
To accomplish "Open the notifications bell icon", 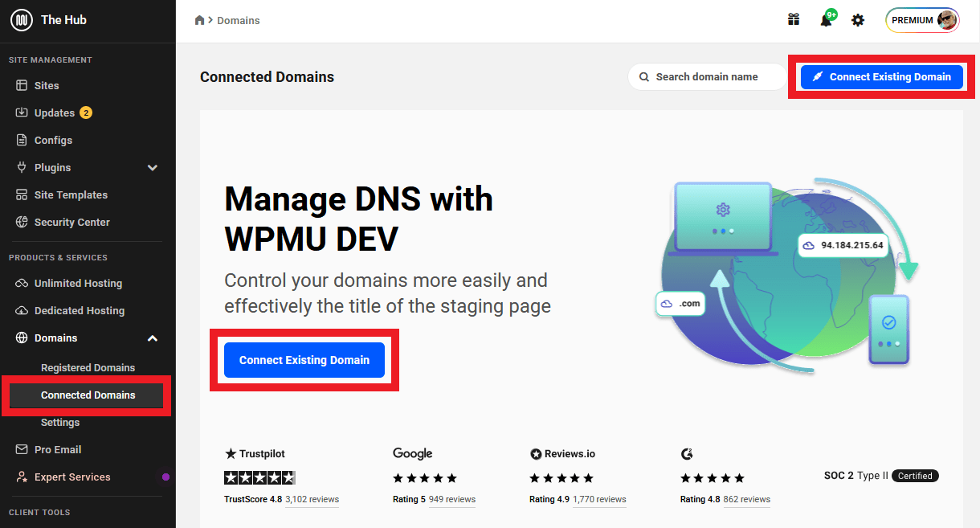I will coord(826,20).
